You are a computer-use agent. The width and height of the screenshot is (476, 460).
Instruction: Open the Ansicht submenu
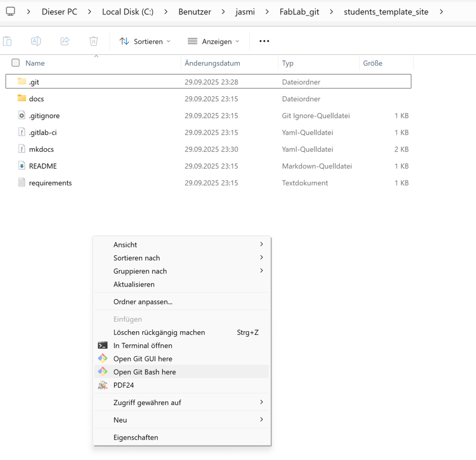[x=181, y=244]
